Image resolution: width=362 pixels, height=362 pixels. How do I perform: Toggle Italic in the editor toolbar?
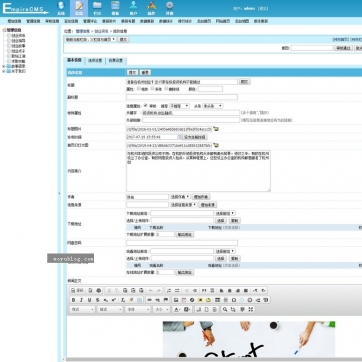pyautogui.click(x=81, y=300)
